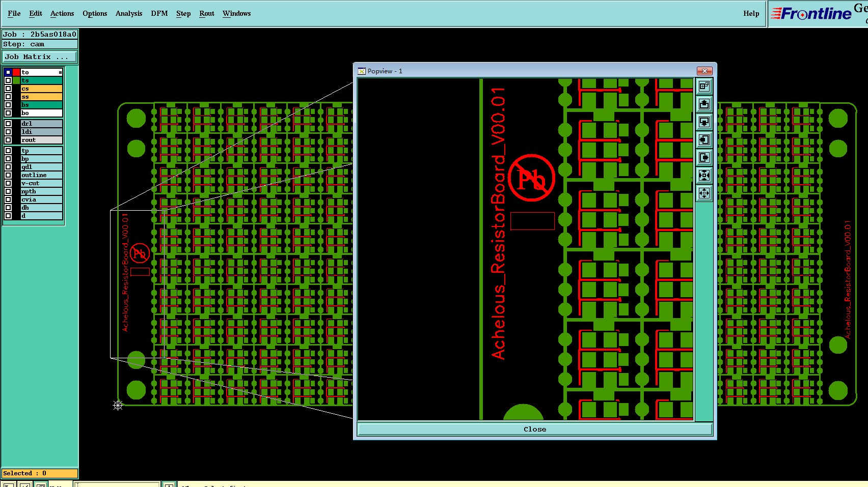Click the small grid icon on 'to' row
This screenshot has height=487, width=868.
pyautogui.click(x=60, y=72)
